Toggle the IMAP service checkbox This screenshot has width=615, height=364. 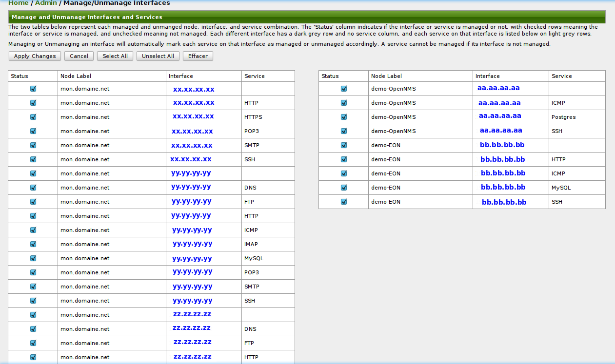[x=33, y=244]
